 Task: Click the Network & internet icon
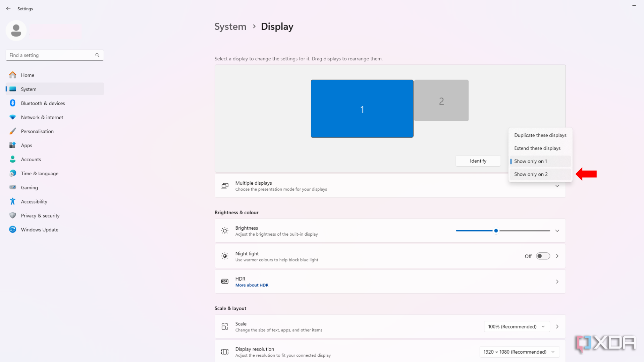point(12,117)
